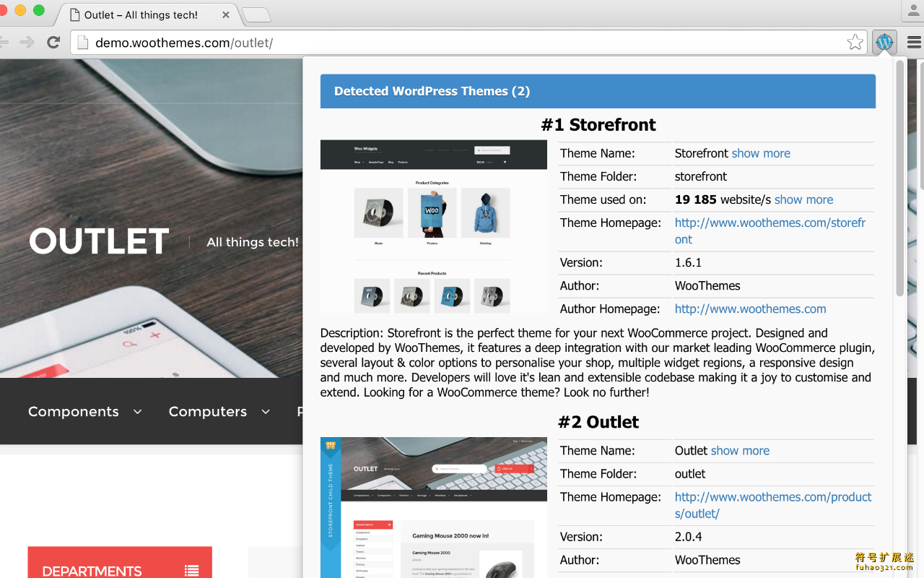
Task: Click the Storefront Author value WooThemes
Action: [x=707, y=285]
